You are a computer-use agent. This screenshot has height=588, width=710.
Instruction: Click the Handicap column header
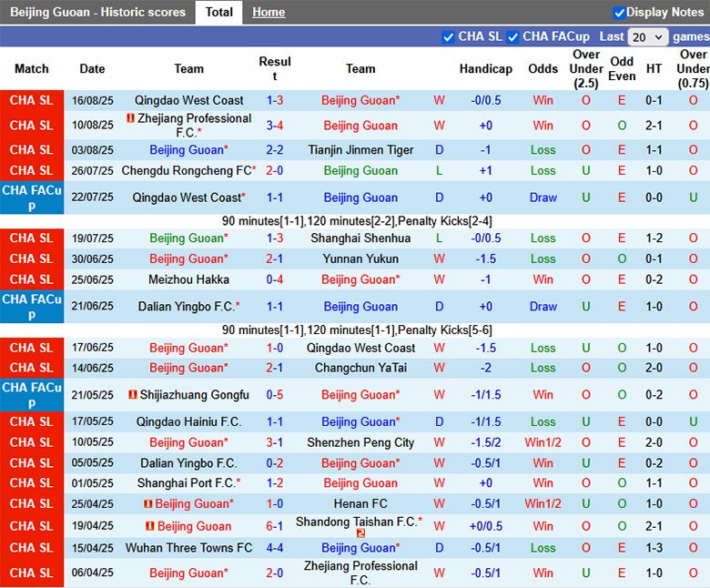click(x=486, y=69)
